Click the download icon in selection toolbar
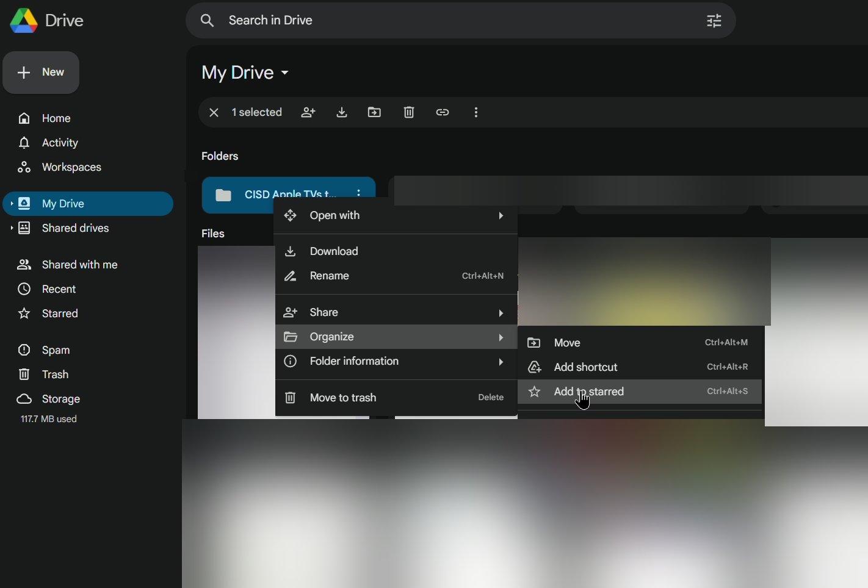This screenshot has height=588, width=868. pos(342,112)
